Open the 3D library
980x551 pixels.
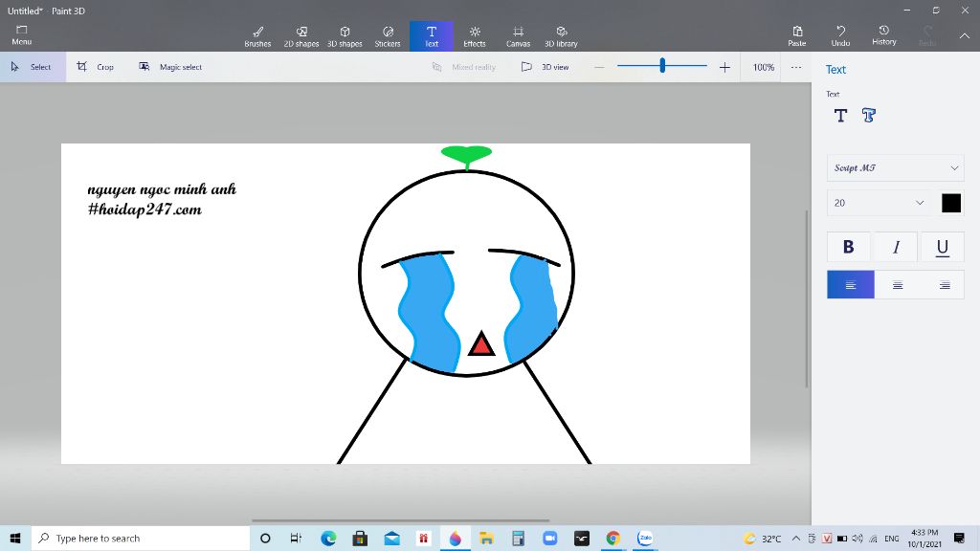pos(561,36)
